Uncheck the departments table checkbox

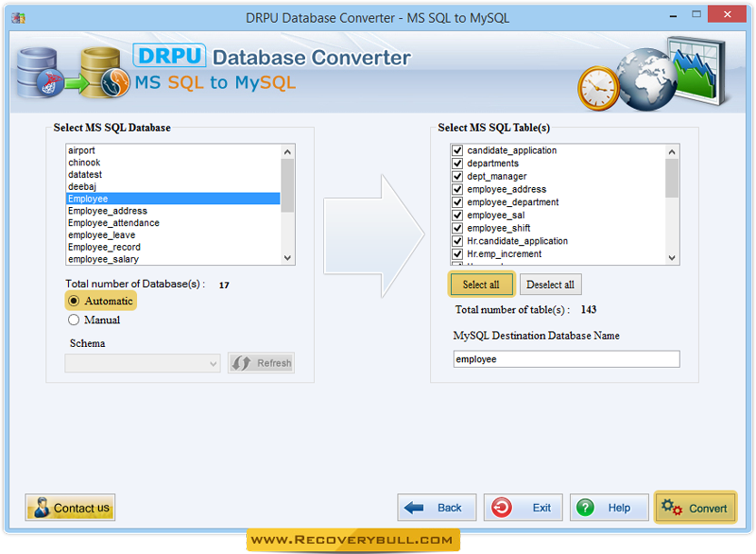(457, 163)
